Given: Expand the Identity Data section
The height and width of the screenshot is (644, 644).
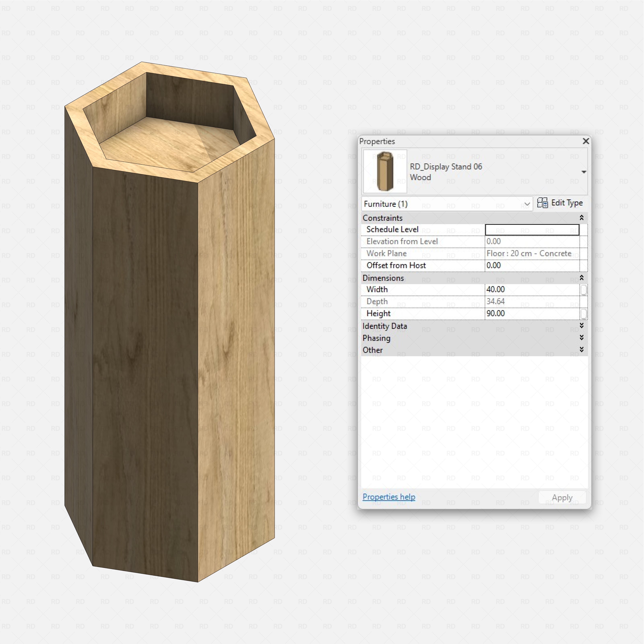Looking at the screenshot, I should 581,326.
